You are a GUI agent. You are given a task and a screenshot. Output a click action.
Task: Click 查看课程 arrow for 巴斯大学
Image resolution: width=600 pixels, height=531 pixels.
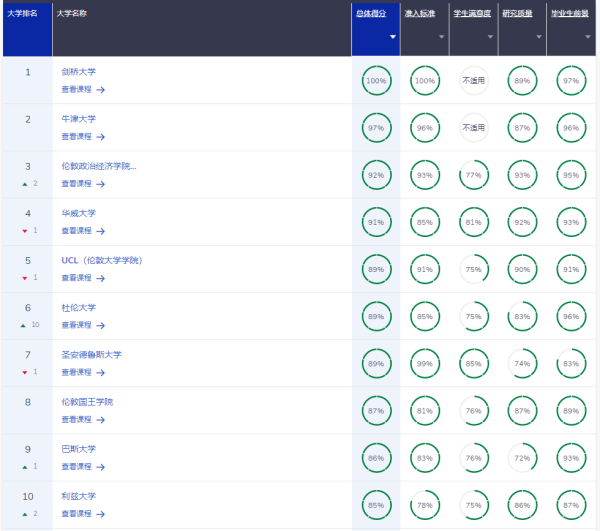101,467
